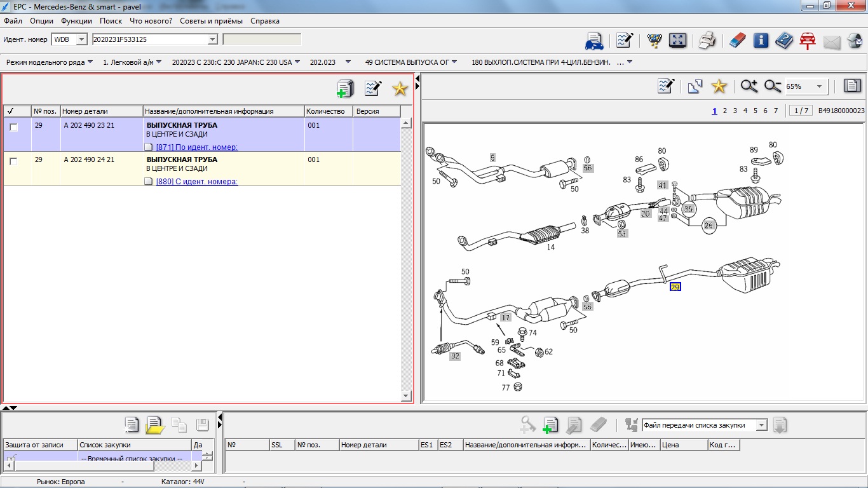Open the Файл menu

tap(13, 21)
